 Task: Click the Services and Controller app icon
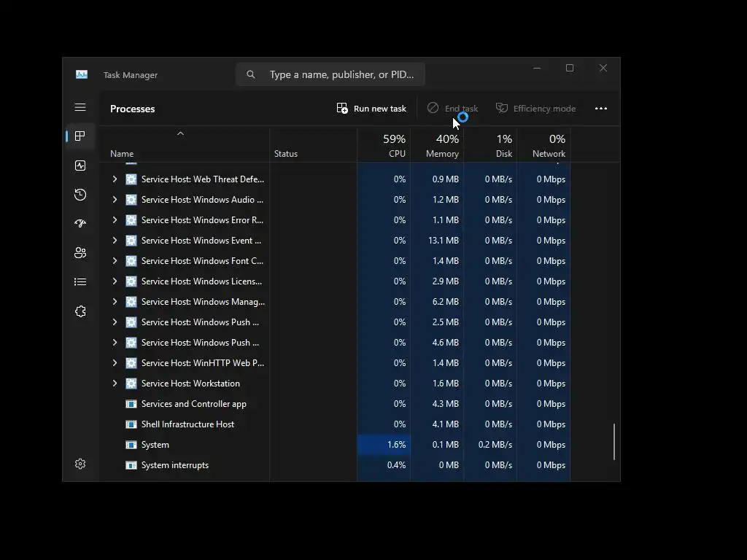click(131, 404)
